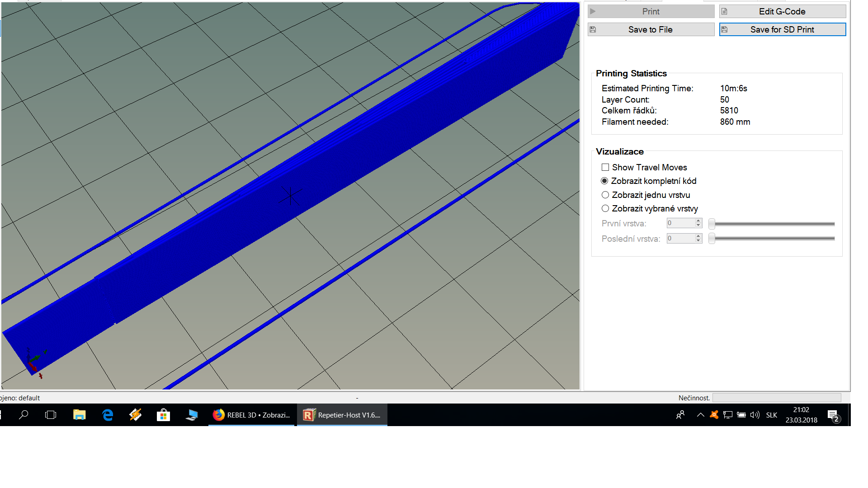Switch to Repetier-Host taskbar window

coord(342,415)
